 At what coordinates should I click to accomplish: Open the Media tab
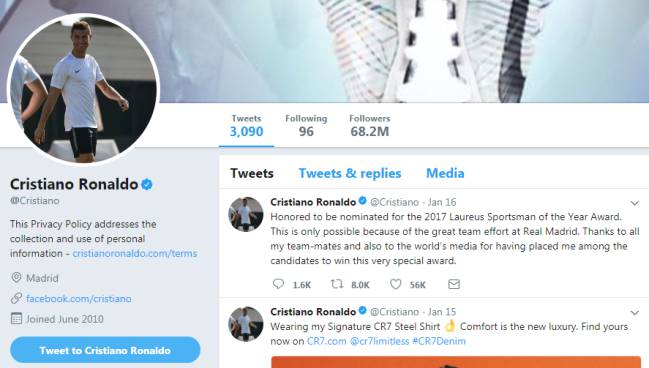(x=445, y=173)
